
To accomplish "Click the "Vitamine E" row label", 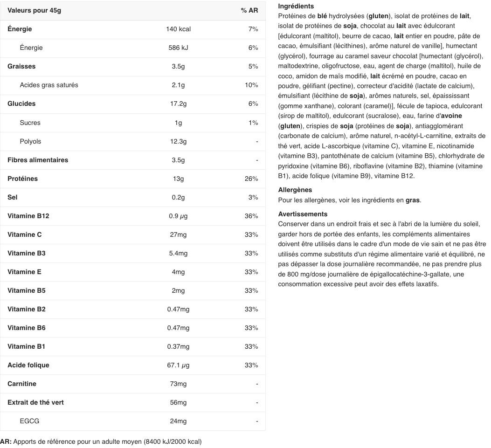I will 24,272.
